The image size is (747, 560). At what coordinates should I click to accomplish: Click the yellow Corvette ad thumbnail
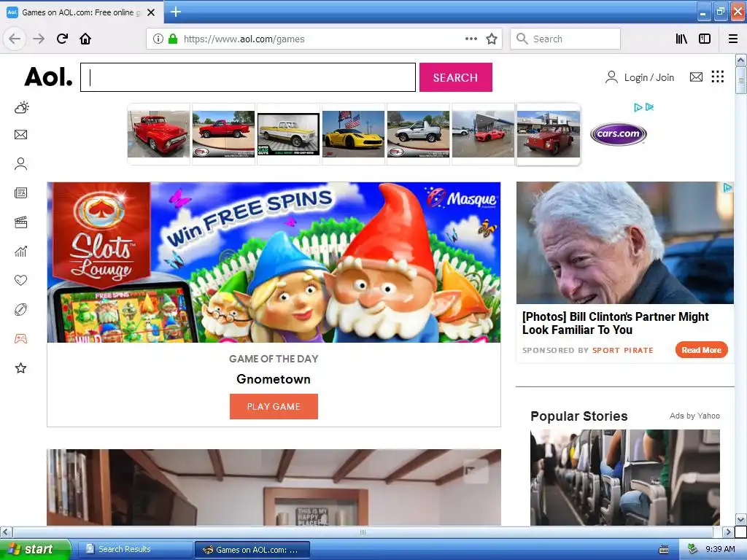tap(353, 134)
